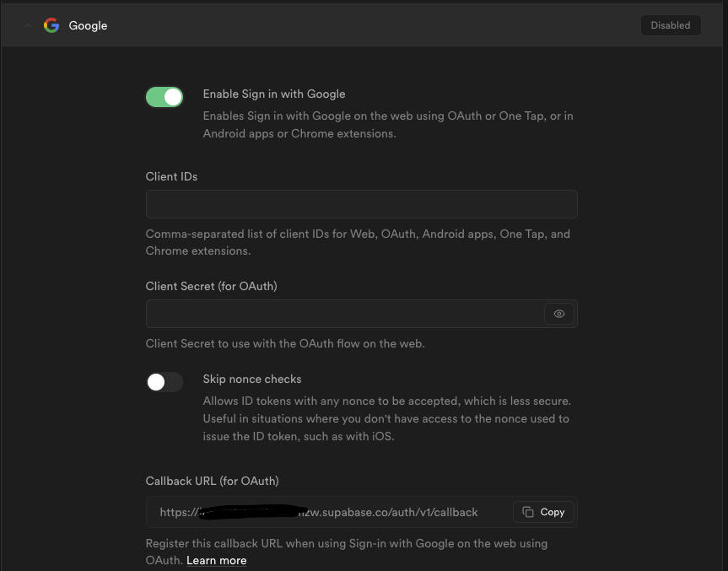Open the Learn more link

pos(217,560)
